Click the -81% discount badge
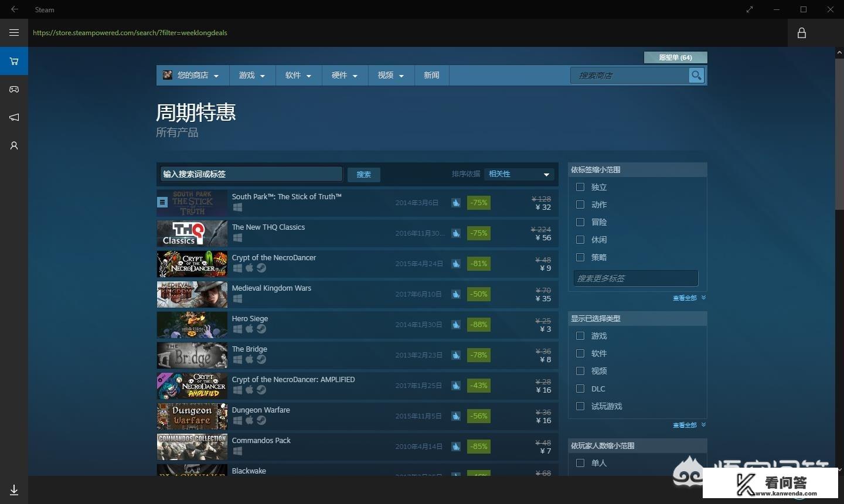Screen dimensions: 844x504 (479, 264)
